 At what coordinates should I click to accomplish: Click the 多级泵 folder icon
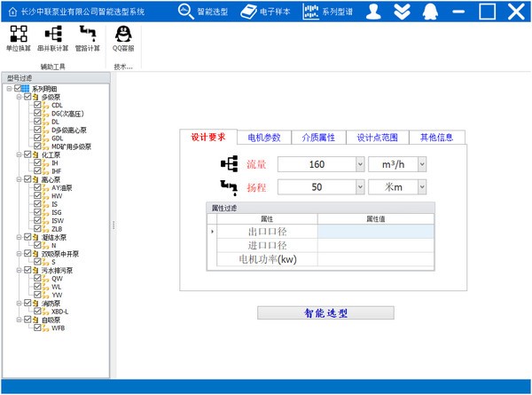[35, 97]
